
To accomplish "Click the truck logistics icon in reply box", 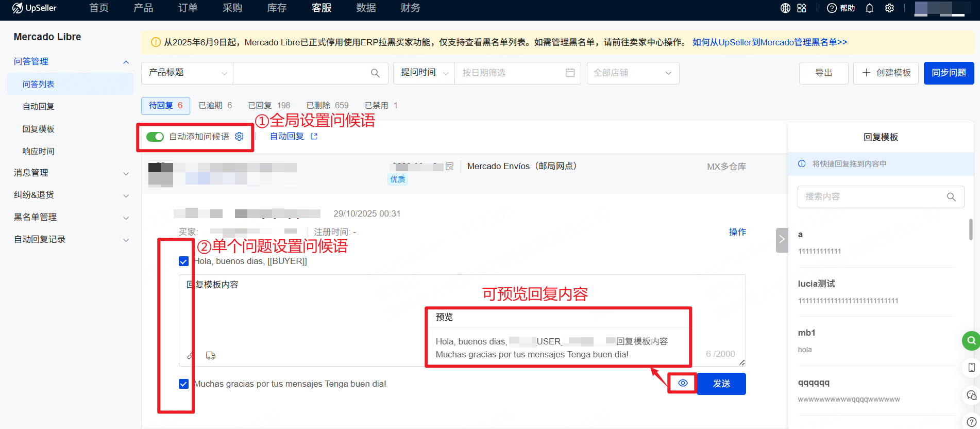I will (x=211, y=355).
